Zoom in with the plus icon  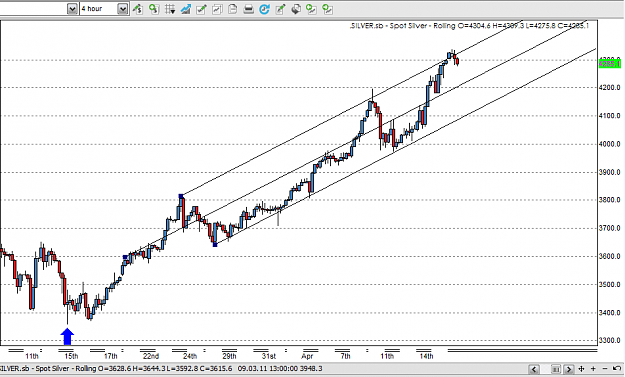pos(593,369)
